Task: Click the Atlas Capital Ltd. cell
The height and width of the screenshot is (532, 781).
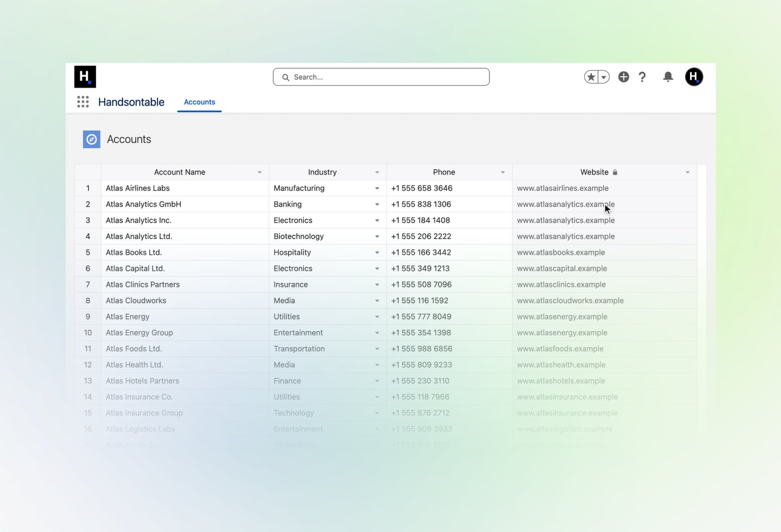Action: (x=185, y=269)
